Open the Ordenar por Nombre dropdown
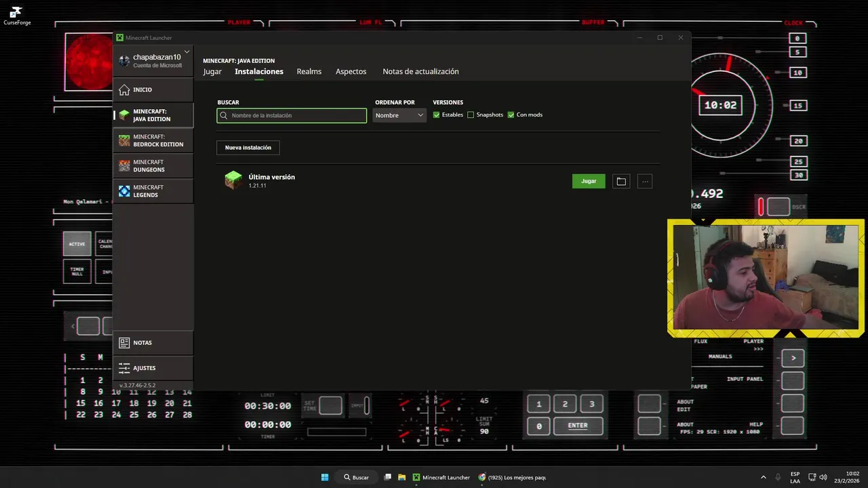This screenshot has width=868, height=488. click(x=399, y=115)
